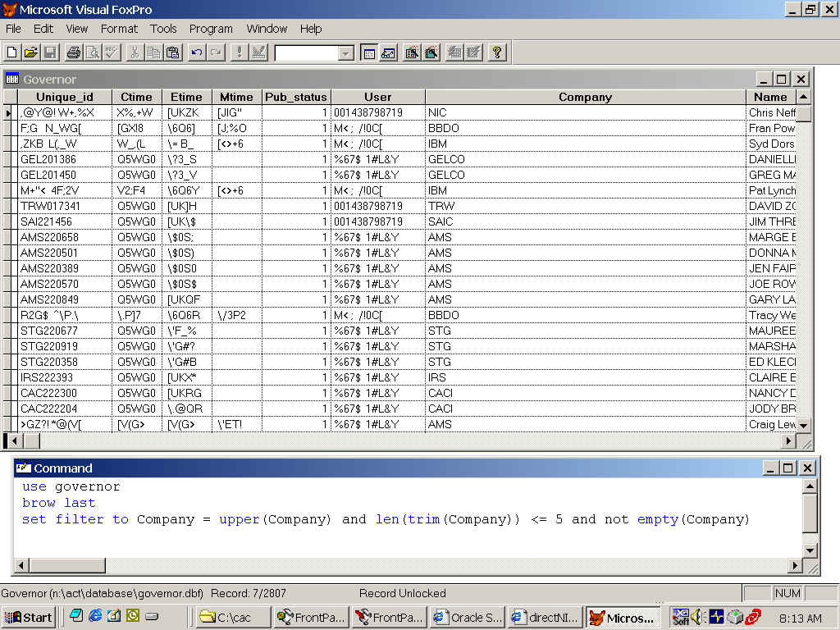
Task: Select the Pat Lynch name cell
Action: (771, 190)
